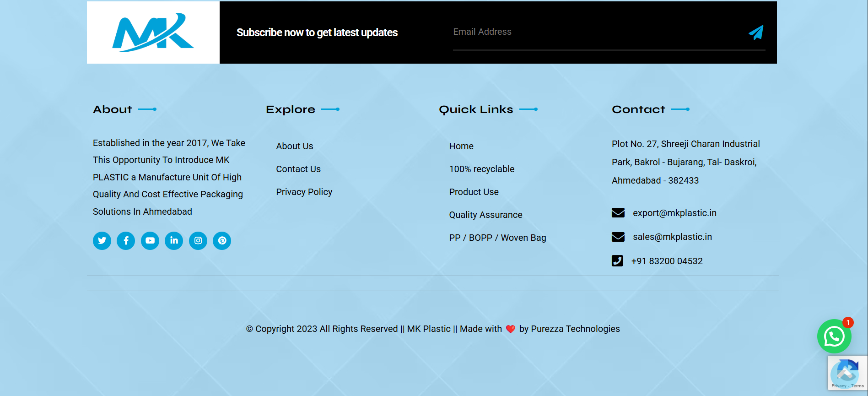Open the Pinterest social icon
868x396 pixels.
click(x=222, y=241)
